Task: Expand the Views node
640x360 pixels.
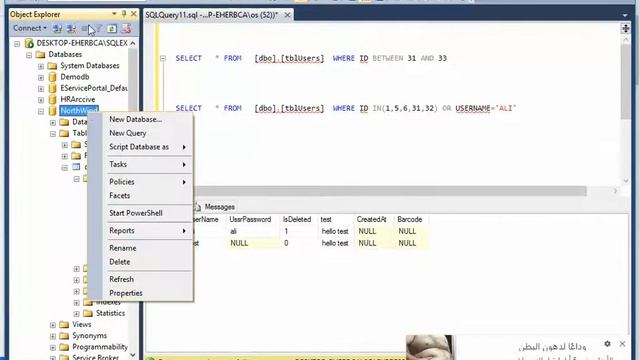Action: click(53, 325)
